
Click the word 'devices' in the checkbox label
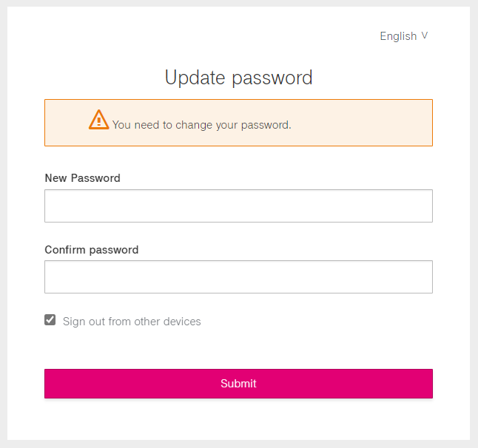[182, 322]
